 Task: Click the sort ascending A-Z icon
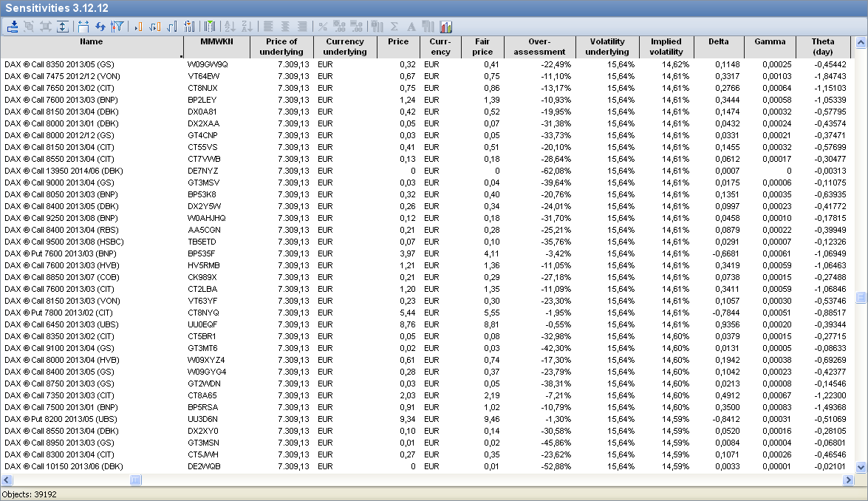[x=229, y=27]
